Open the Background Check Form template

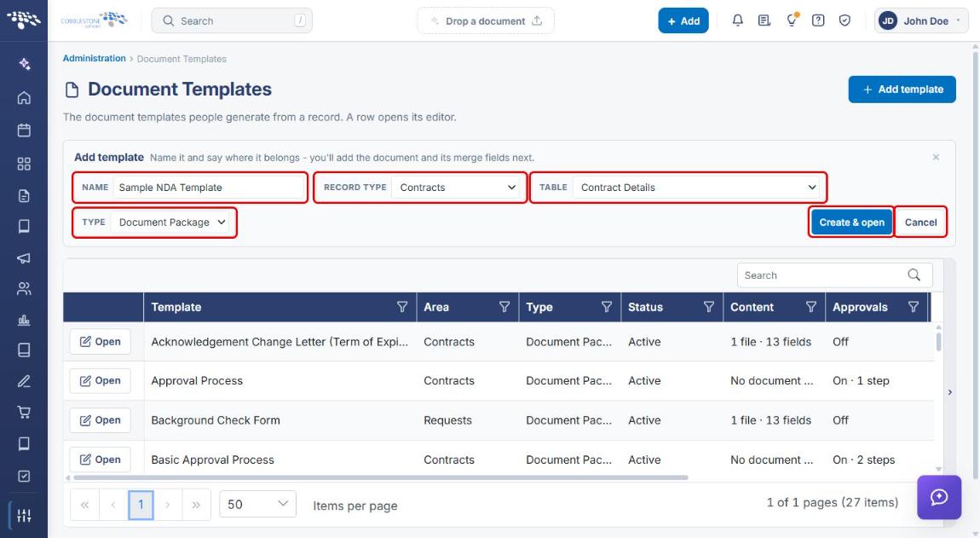tap(100, 420)
